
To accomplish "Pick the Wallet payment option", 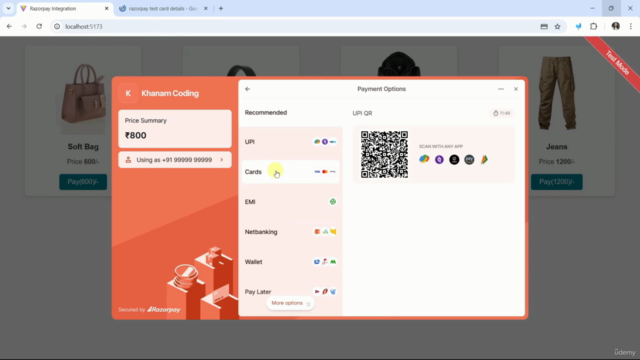I will pyautogui.click(x=291, y=262).
